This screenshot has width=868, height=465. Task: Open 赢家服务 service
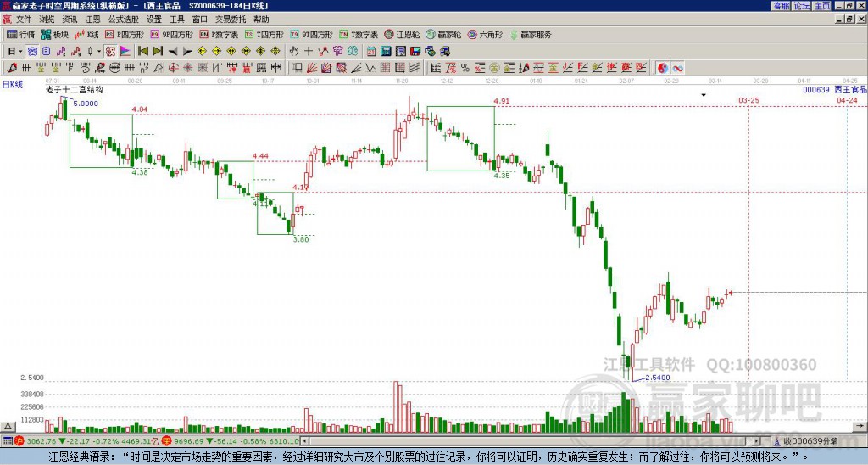(x=531, y=34)
